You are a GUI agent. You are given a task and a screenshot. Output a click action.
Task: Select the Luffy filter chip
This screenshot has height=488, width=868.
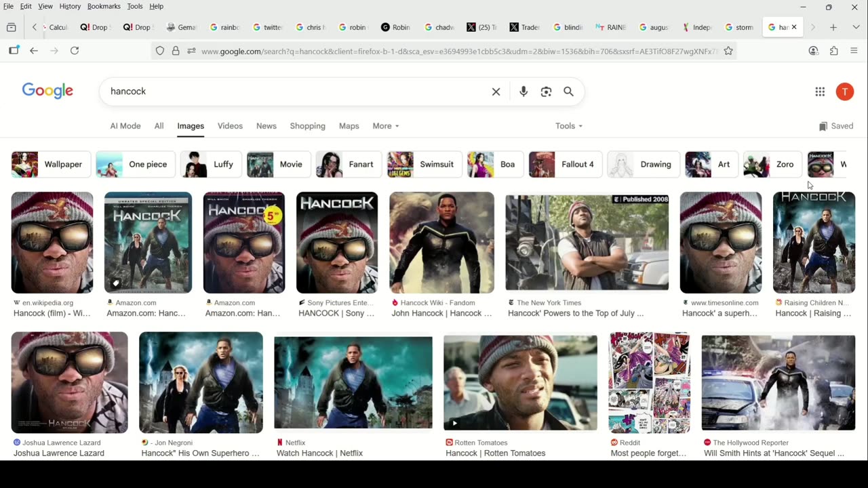[211, 165]
